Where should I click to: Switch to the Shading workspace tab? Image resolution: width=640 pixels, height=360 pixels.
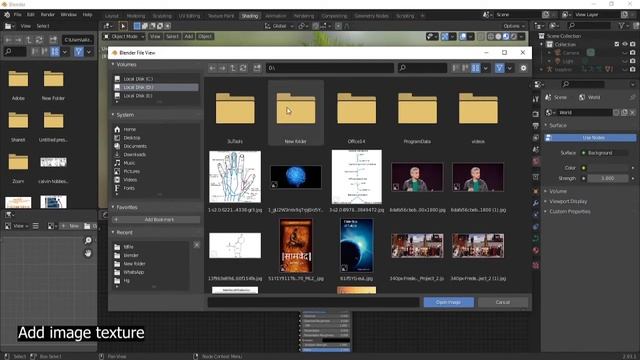point(249,16)
